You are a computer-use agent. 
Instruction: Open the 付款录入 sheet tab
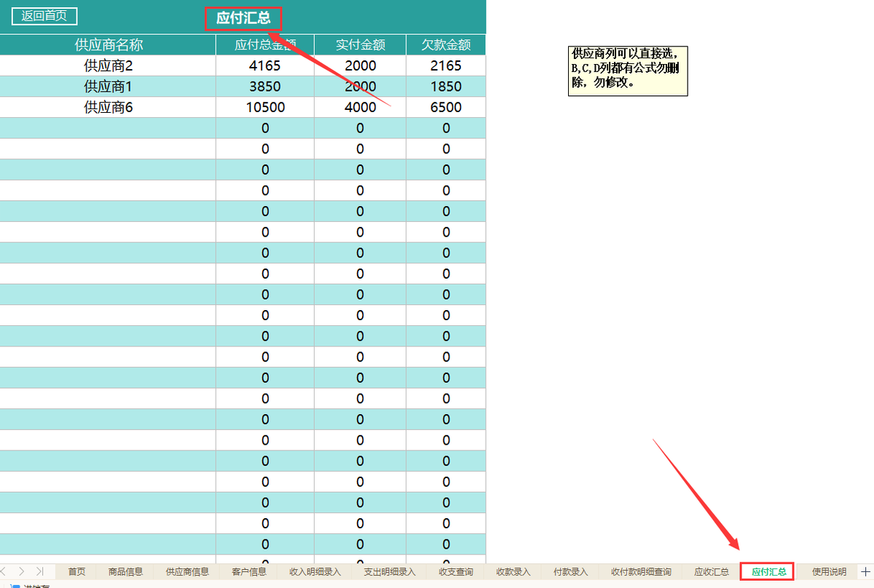click(570, 571)
